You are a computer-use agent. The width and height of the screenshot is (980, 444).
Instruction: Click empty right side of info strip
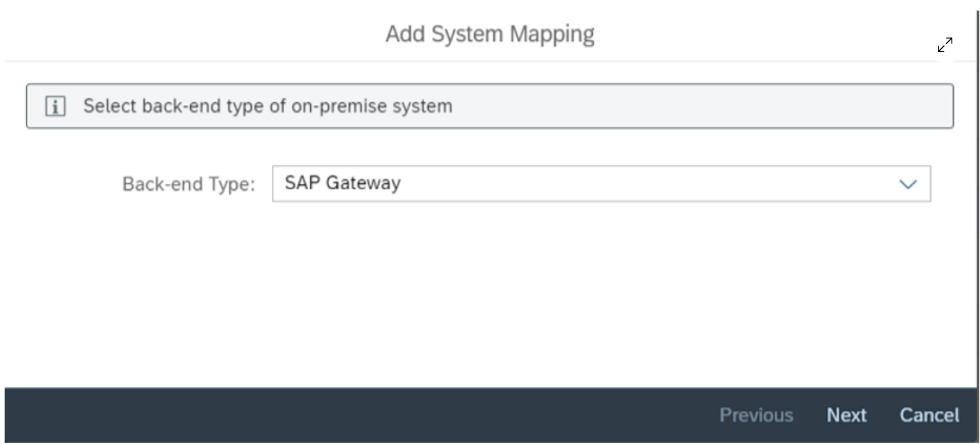pos(724,106)
